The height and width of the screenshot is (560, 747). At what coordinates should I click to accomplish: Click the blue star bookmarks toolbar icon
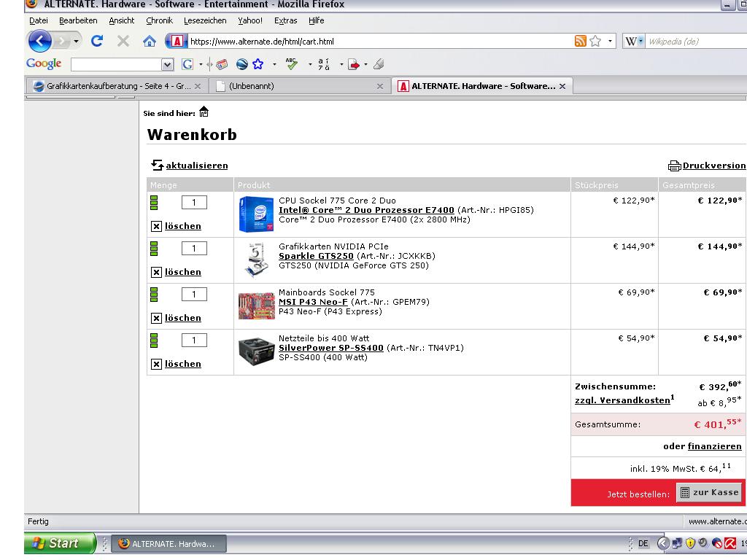click(258, 64)
